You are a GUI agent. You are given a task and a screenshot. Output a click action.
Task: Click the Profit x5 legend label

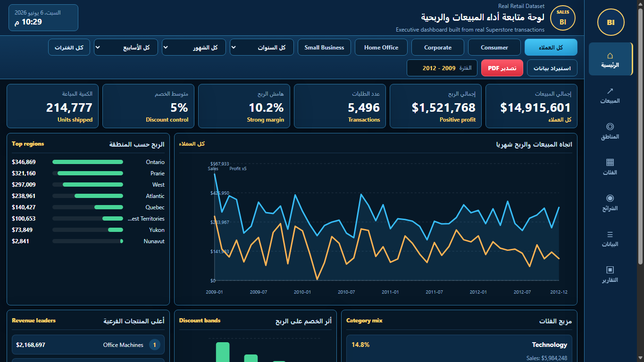[238, 168]
